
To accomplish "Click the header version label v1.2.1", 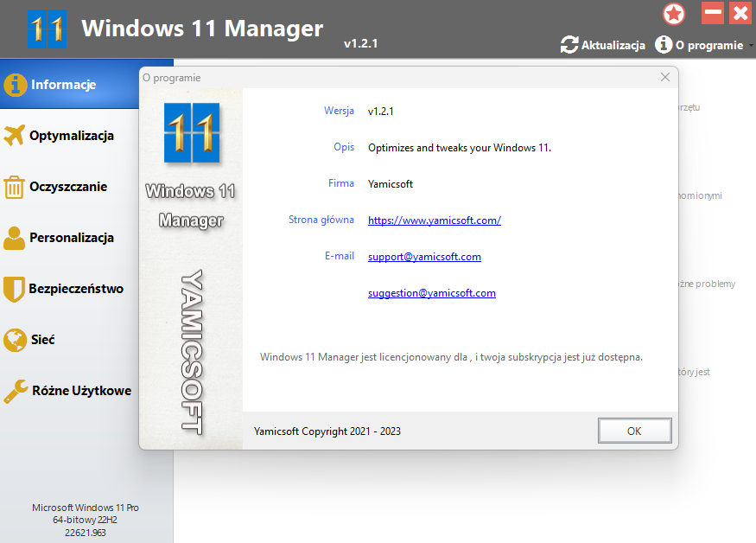I will coord(360,43).
